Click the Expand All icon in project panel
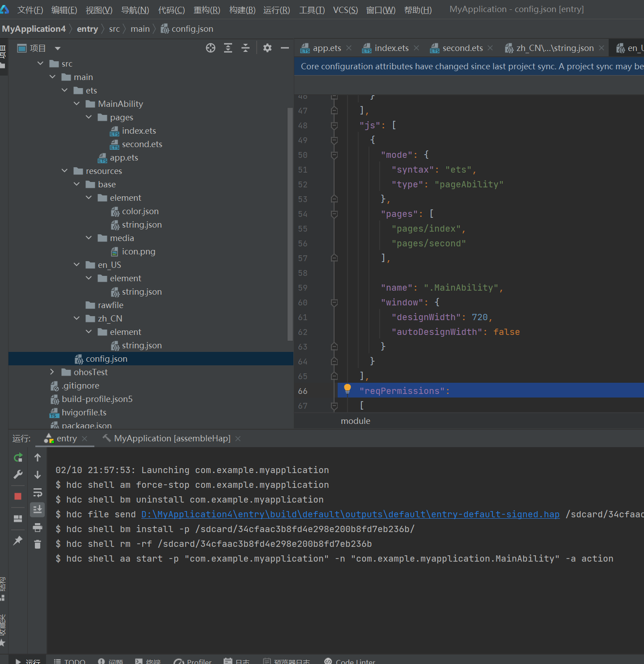Screen dimensions: 644x664 coord(228,48)
